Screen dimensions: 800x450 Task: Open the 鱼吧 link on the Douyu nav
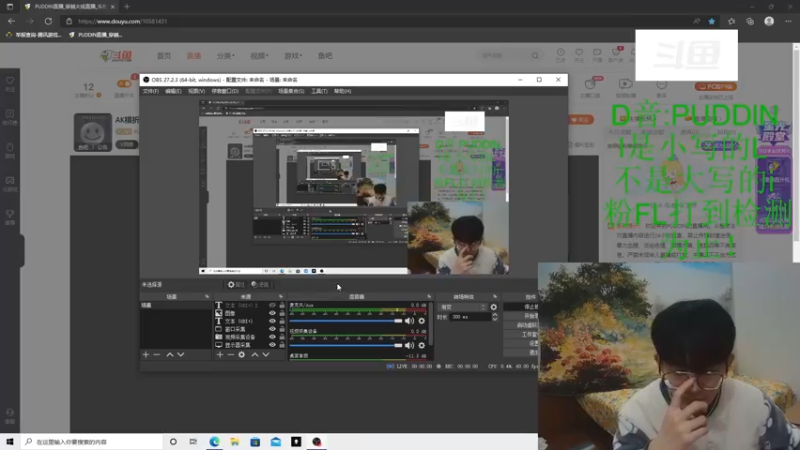tap(325, 56)
